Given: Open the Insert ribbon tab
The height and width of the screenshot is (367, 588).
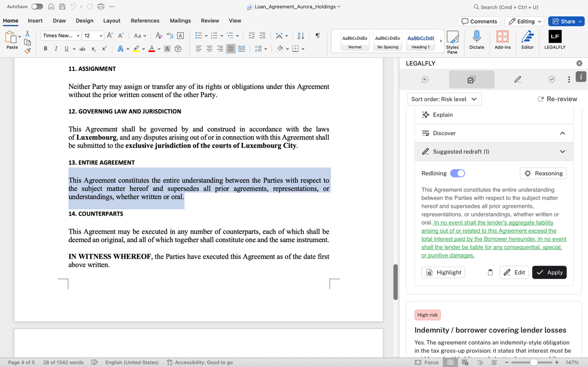Looking at the screenshot, I should pos(35,21).
